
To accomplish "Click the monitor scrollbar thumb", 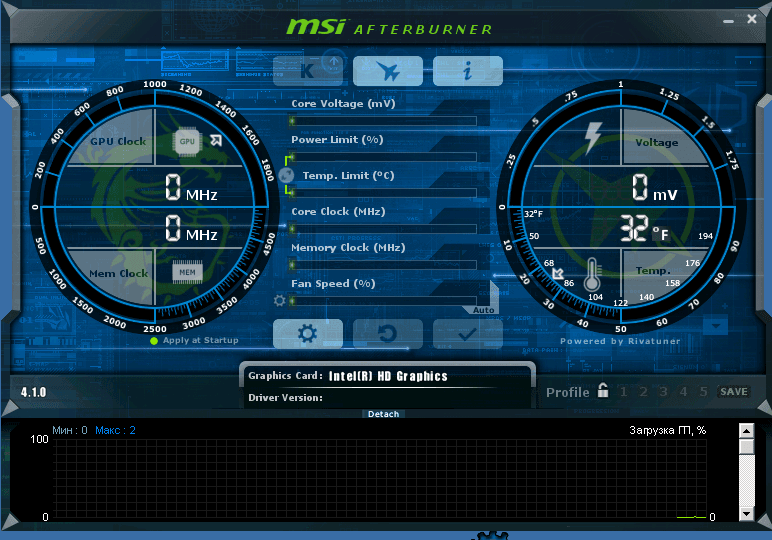I will pyautogui.click(x=746, y=446).
